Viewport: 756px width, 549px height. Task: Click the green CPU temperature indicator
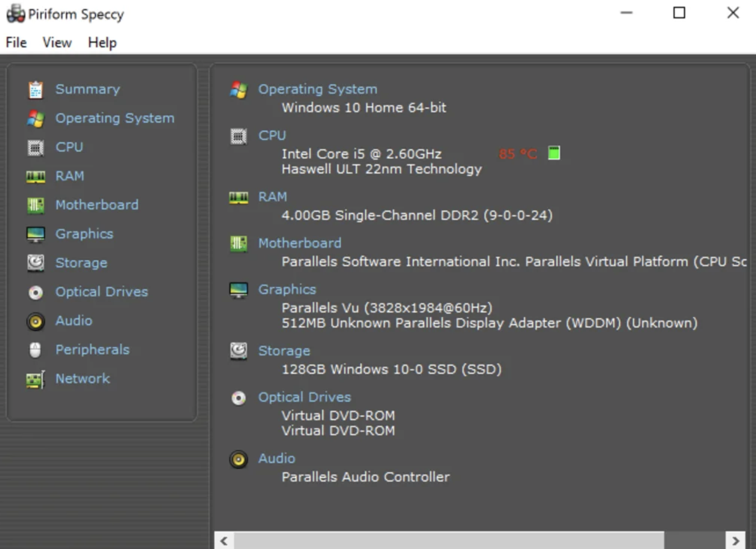click(554, 153)
